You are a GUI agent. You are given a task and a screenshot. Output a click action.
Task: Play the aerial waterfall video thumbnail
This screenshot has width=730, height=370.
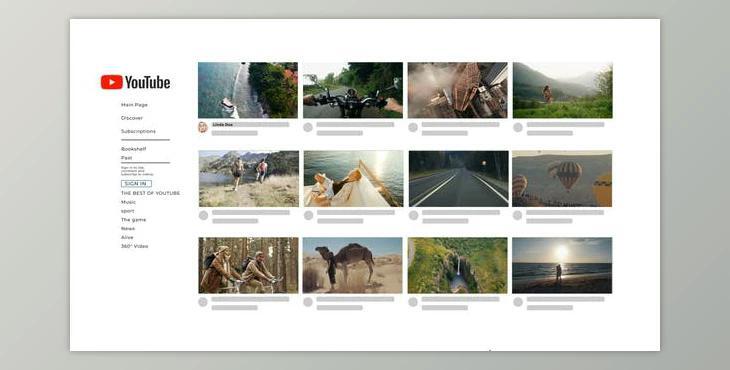458,265
